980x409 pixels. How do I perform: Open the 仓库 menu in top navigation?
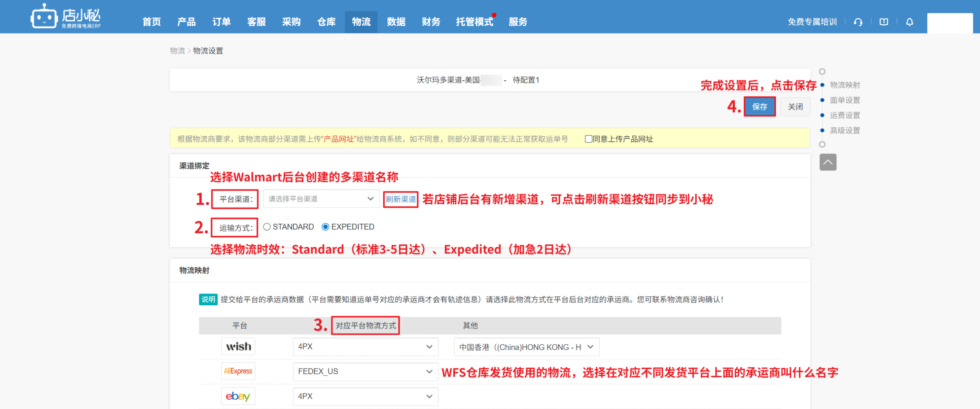click(326, 22)
